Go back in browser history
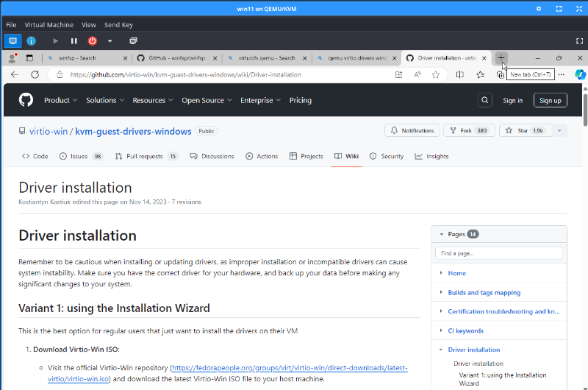 coord(15,75)
